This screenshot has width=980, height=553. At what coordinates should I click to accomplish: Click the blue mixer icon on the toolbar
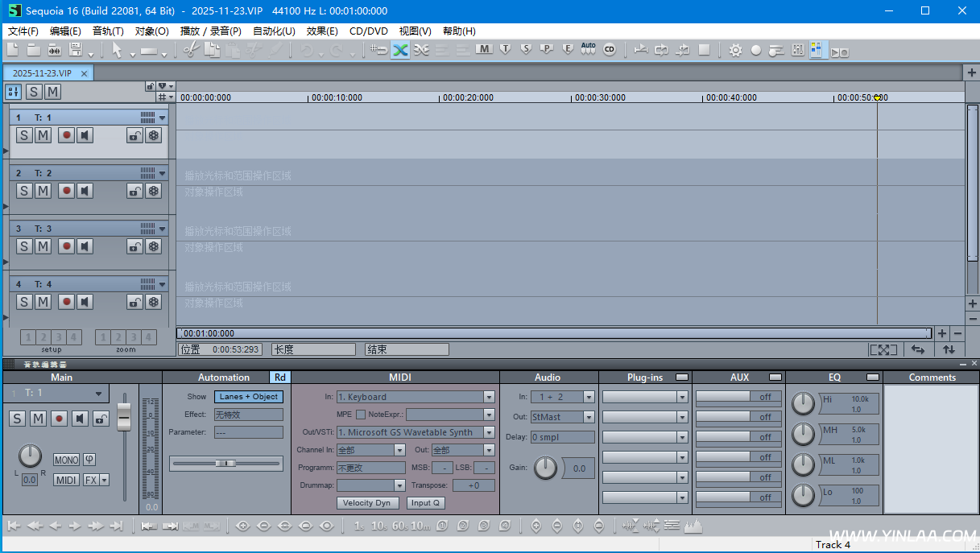coord(817,50)
